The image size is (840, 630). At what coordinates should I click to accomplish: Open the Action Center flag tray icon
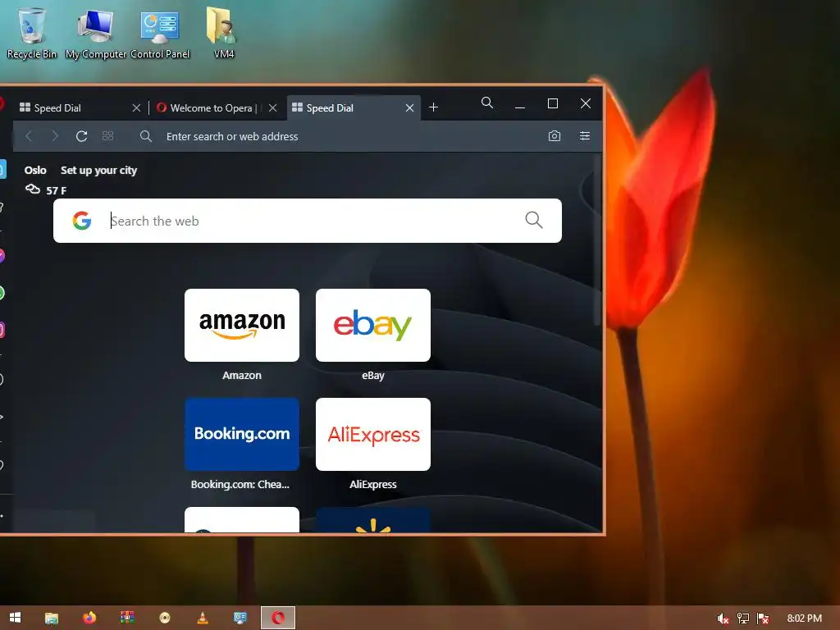coord(764,619)
